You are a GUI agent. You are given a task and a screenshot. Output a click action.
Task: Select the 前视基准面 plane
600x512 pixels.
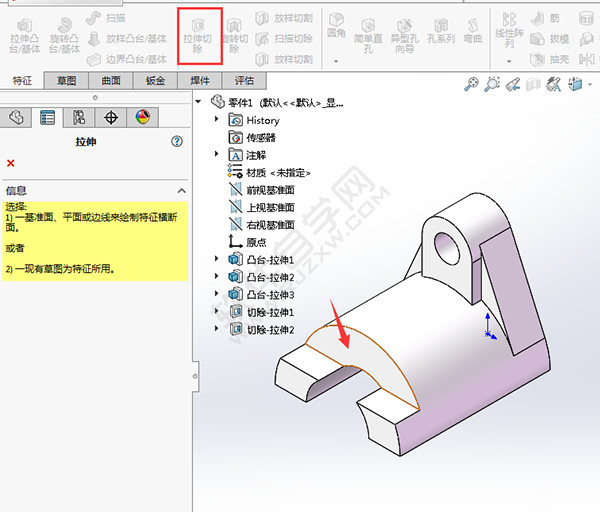pos(262,190)
